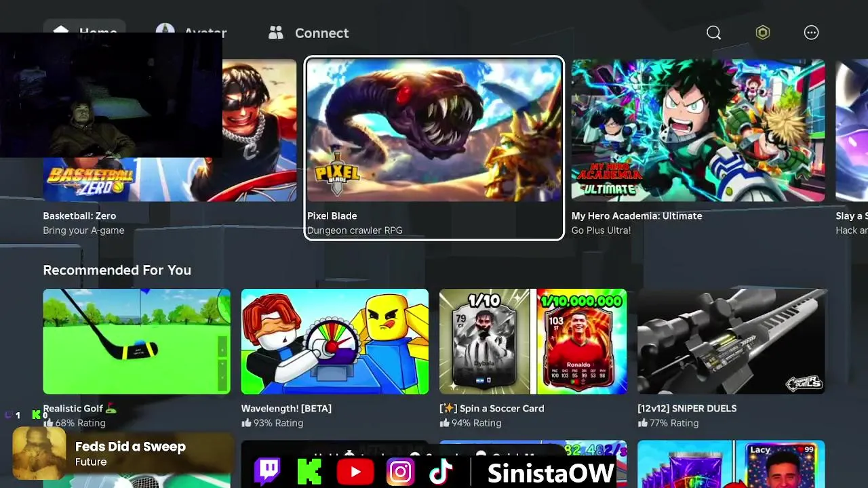Click the 93% Rating thumbs-up icon

(x=246, y=423)
